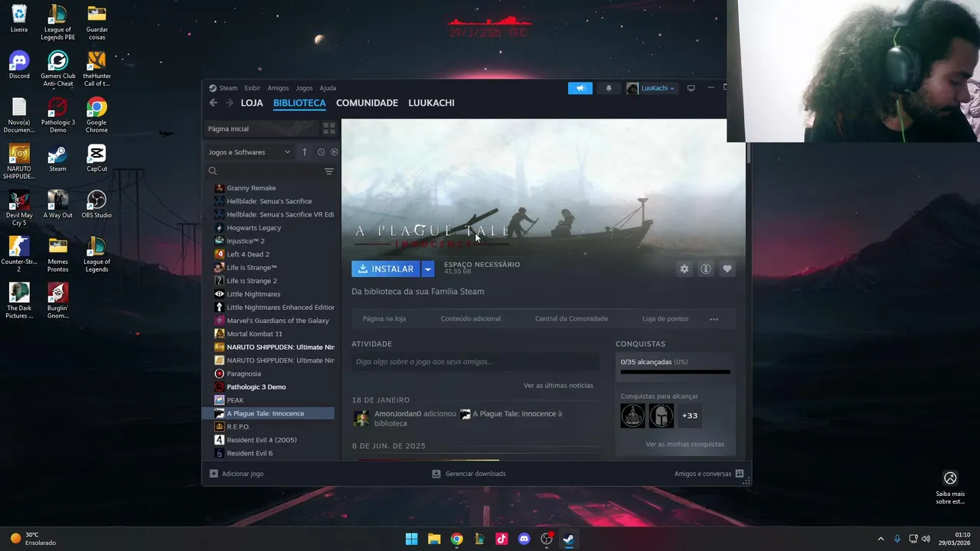Click Windows Start button on taskbar
Viewport: 980px width, 551px height.
point(411,539)
